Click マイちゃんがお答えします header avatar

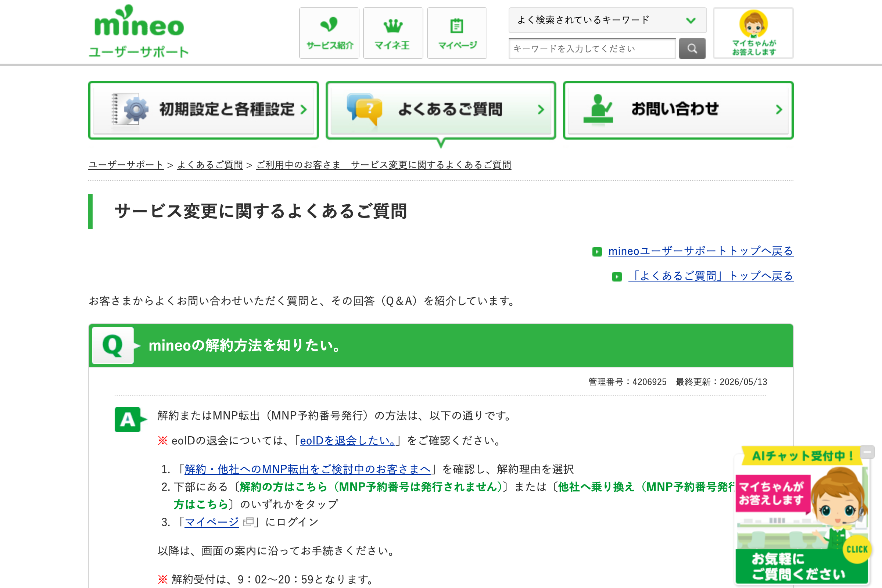[753, 33]
